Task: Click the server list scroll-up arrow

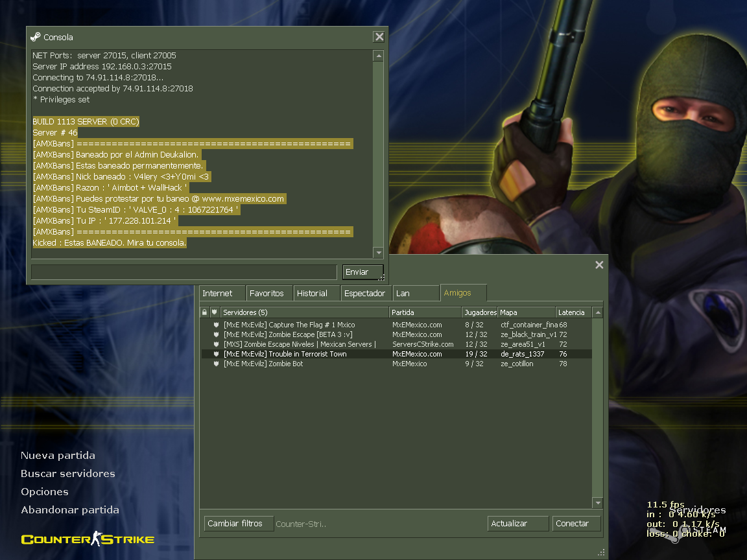Action: [598, 312]
